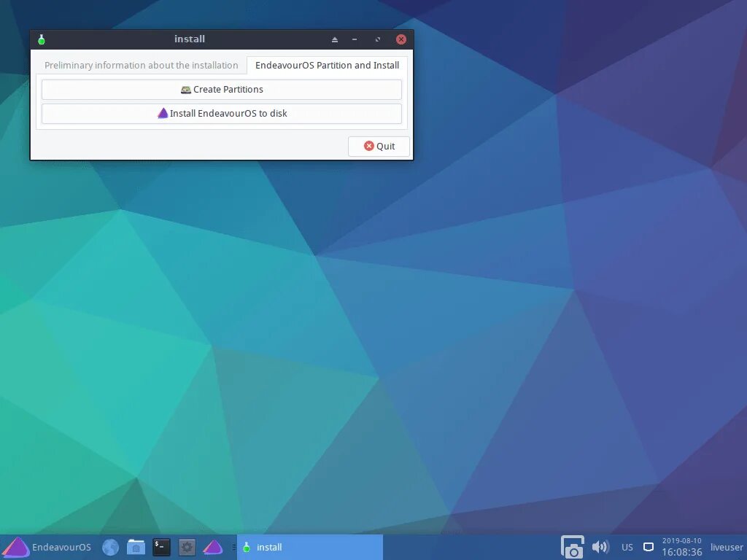The image size is (747, 560).
Task: Click purple EndeavourOS launcher in panel
Action: (212, 547)
